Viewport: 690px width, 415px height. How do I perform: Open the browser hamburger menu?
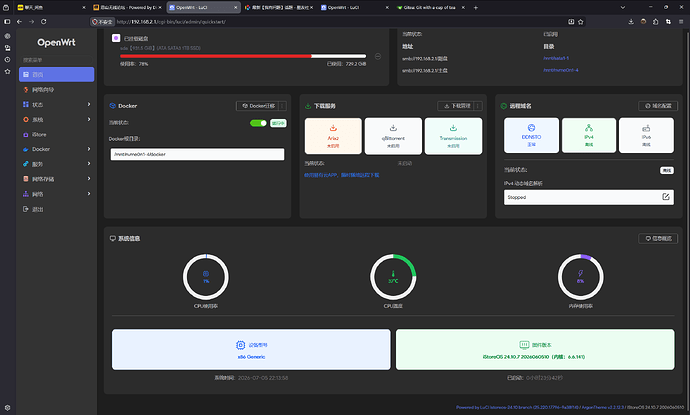tap(681, 22)
